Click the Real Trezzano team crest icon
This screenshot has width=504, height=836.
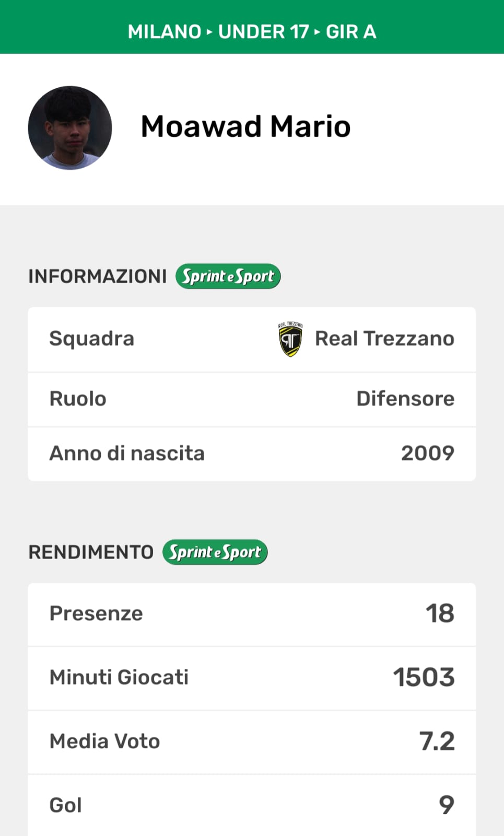click(290, 339)
